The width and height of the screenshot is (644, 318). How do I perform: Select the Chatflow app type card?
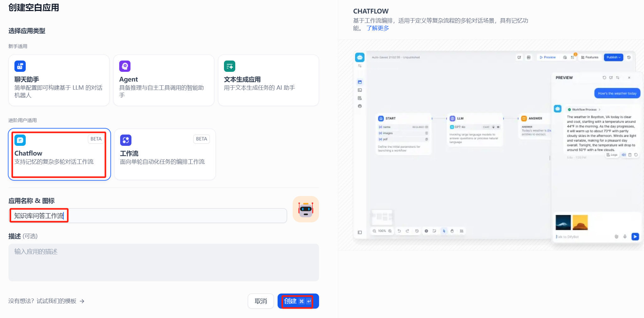coord(60,154)
